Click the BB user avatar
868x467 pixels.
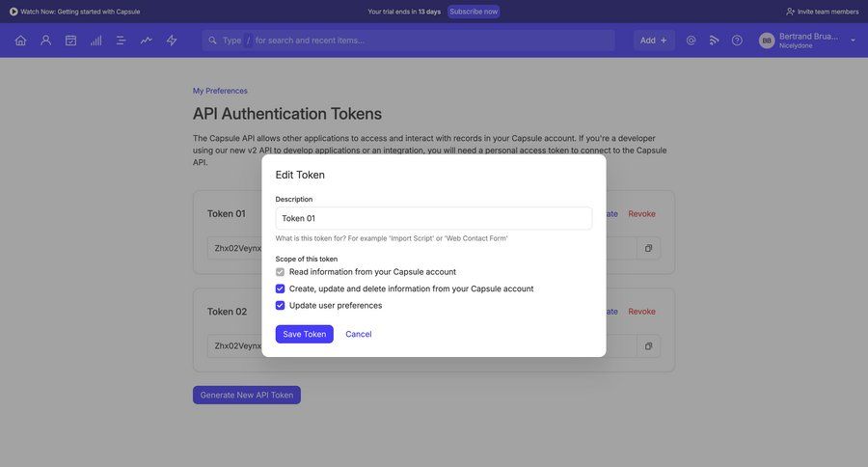[x=767, y=41]
